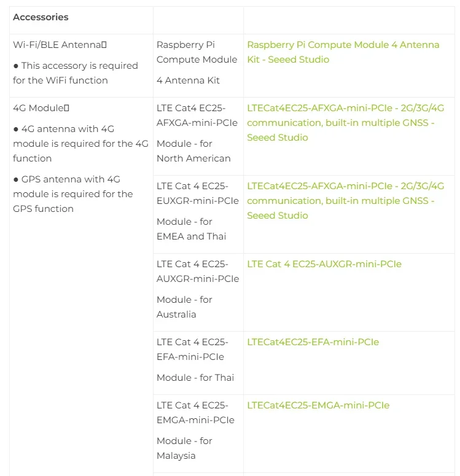Screen dimensions: 460x476
Task: Open the LTE Cat 4 EC25-AUXGR-mini-PCIe link
Action: pyautogui.click(x=324, y=264)
